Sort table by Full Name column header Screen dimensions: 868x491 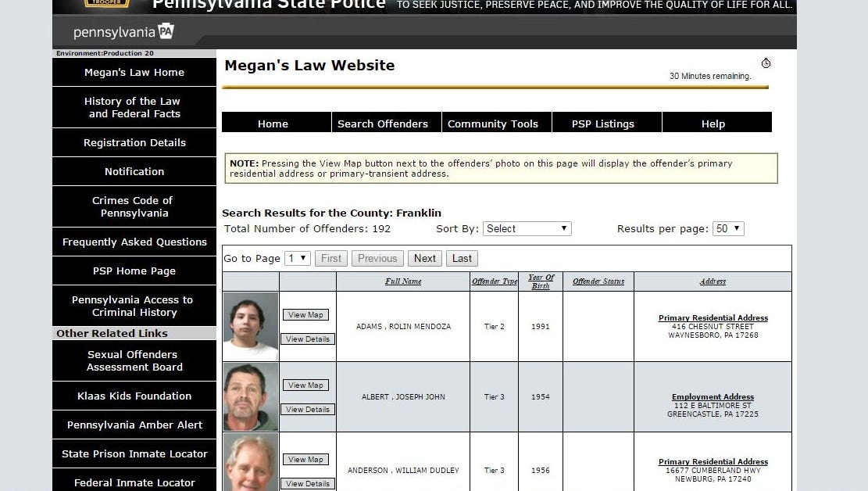pos(403,281)
